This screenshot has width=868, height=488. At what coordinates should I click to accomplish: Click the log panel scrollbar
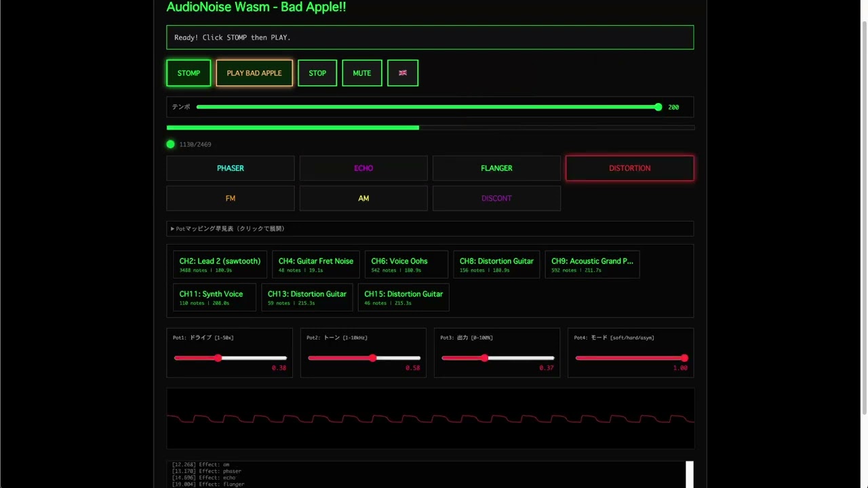[x=690, y=474]
